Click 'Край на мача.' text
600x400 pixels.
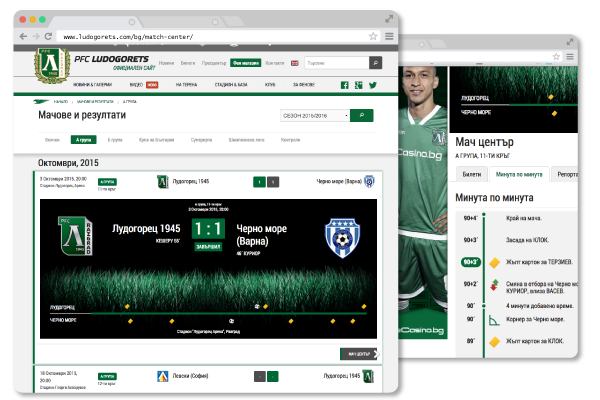(x=524, y=218)
